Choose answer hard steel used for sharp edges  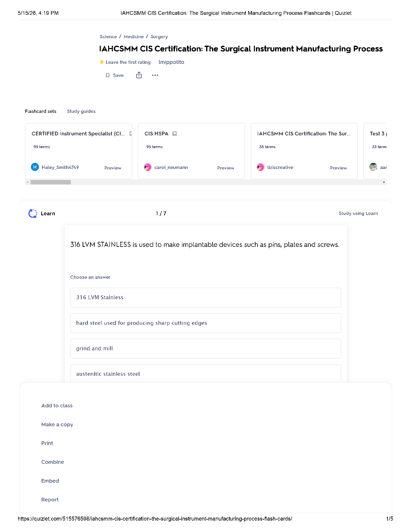coord(206,323)
